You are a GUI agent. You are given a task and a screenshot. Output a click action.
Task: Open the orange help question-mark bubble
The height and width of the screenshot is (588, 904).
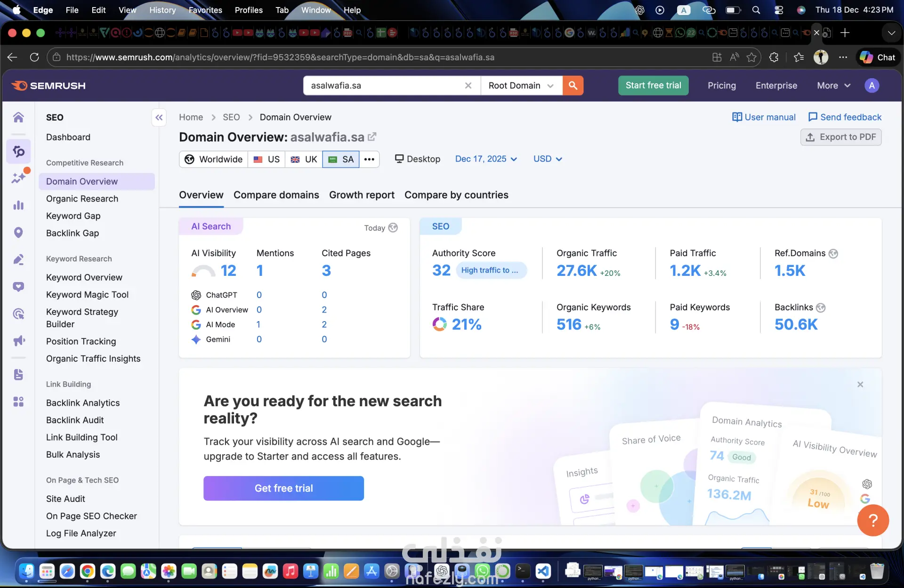pyautogui.click(x=872, y=520)
